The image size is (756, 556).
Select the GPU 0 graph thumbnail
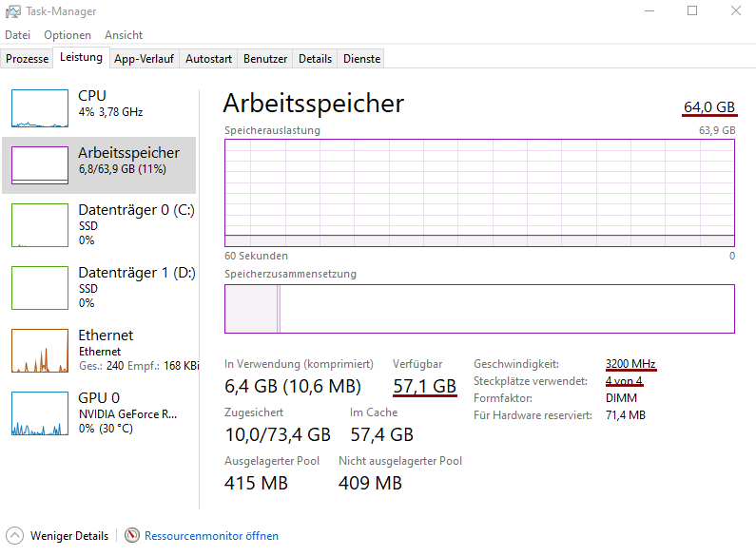click(x=40, y=412)
